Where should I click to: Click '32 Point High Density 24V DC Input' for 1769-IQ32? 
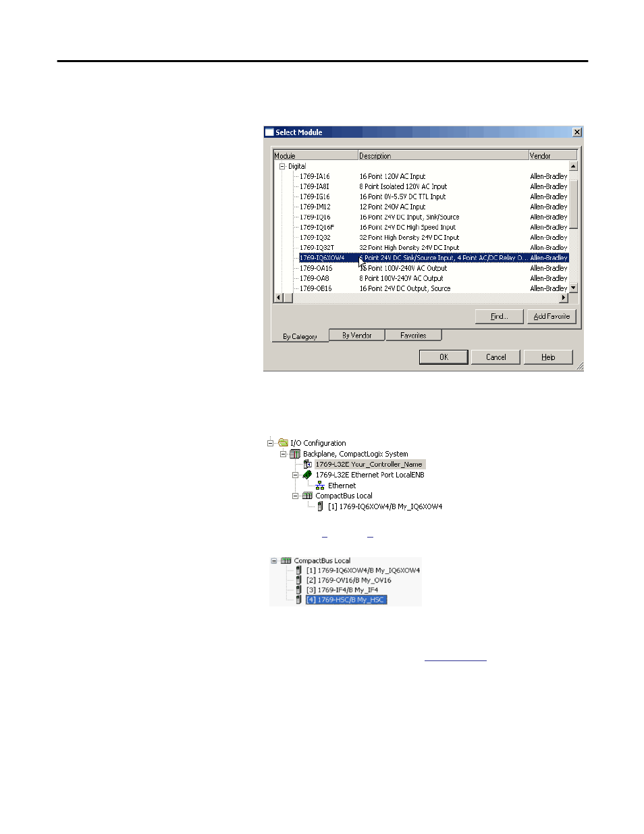coord(409,237)
